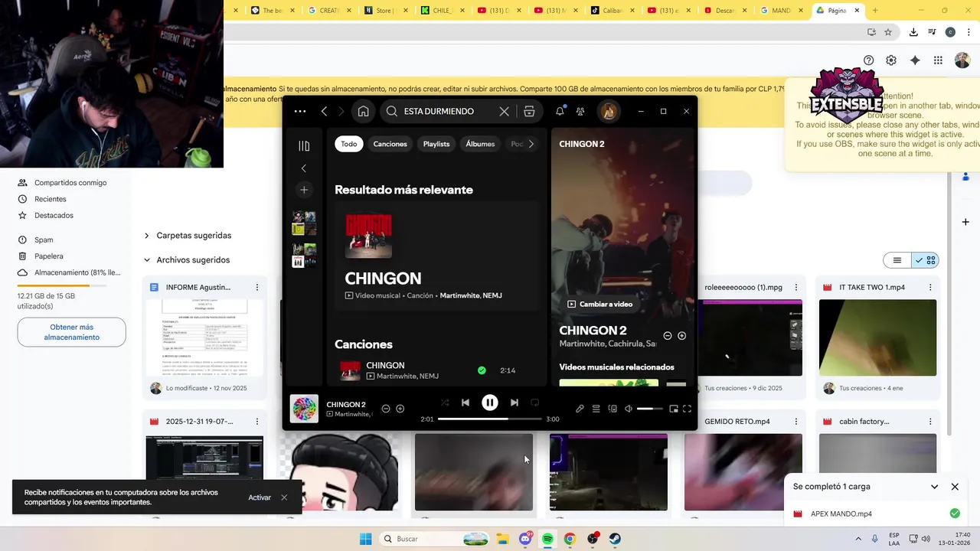Screen dimensions: 980x551
Task: Toggle repeat in Spotify player
Action: (535, 403)
